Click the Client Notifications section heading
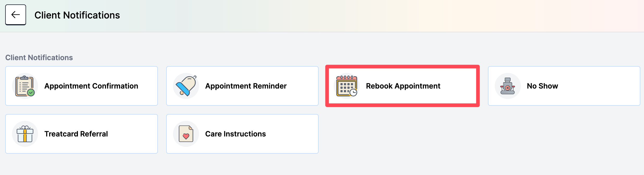 click(39, 58)
